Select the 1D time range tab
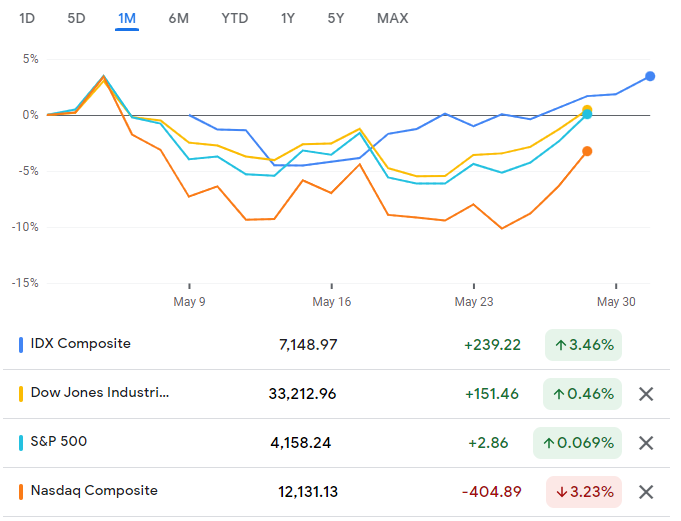This screenshot has width=681, height=521. [x=28, y=18]
